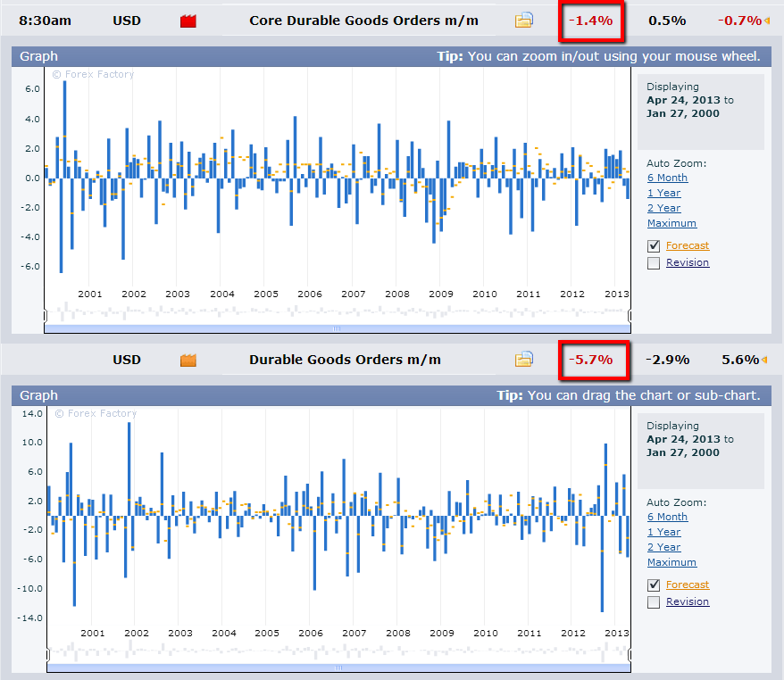Toggle Forecast checkbox in Core Durable Goods graph

pyautogui.click(x=654, y=245)
